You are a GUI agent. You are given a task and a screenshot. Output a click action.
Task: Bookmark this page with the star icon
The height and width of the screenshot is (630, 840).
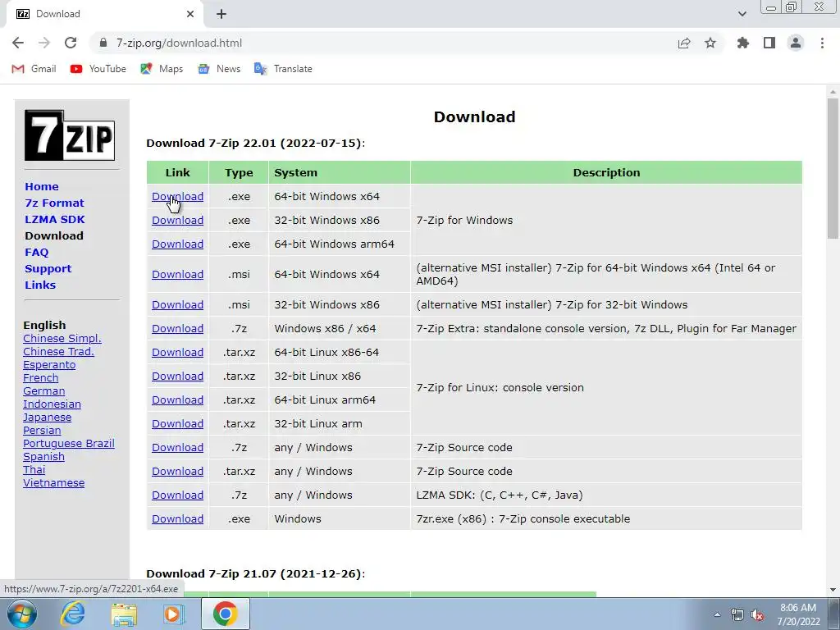[710, 43]
